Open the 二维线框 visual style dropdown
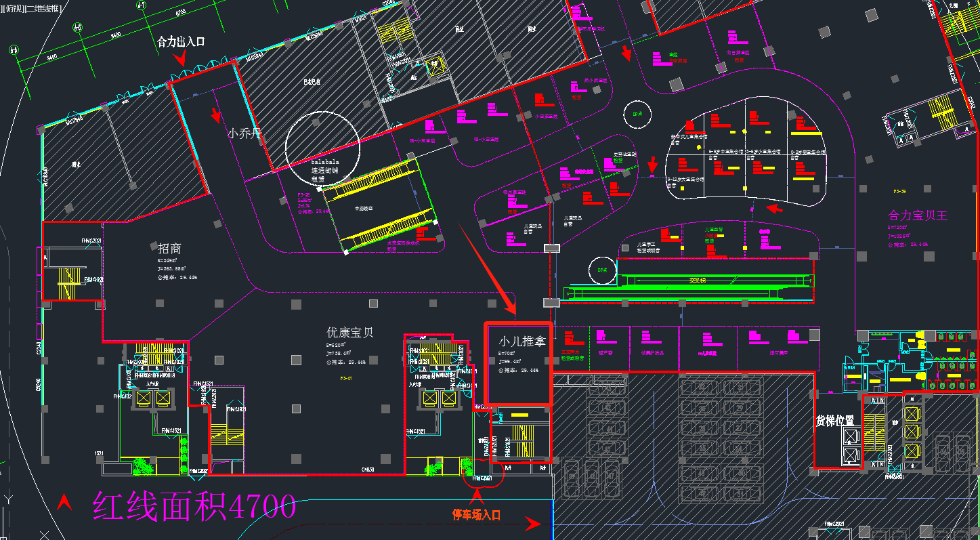The image size is (980, 540). [x=43, y=9]
